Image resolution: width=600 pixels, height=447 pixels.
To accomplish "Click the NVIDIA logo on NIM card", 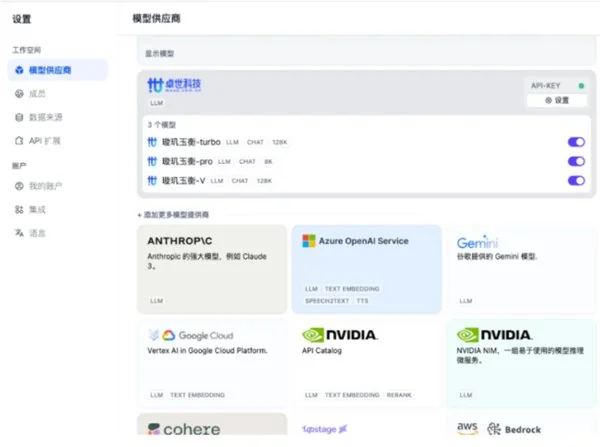I will pyautogui.click(x=494, y=335).
